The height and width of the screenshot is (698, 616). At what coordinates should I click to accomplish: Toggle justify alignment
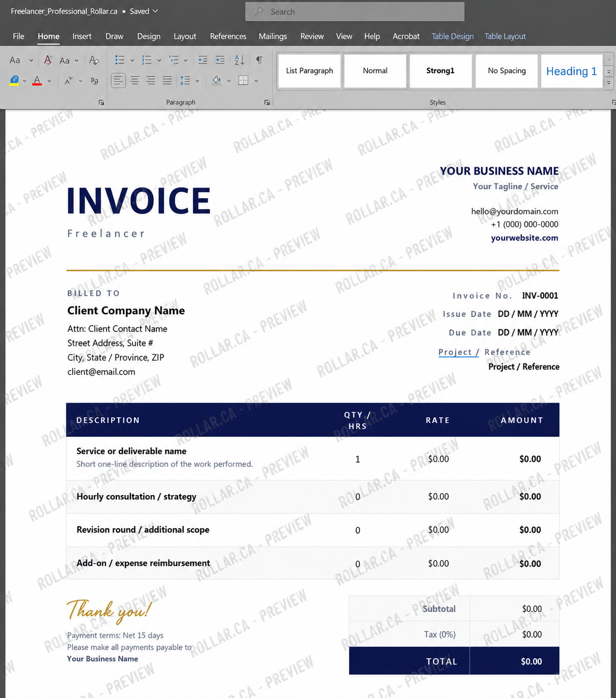[x=167, y=81]
